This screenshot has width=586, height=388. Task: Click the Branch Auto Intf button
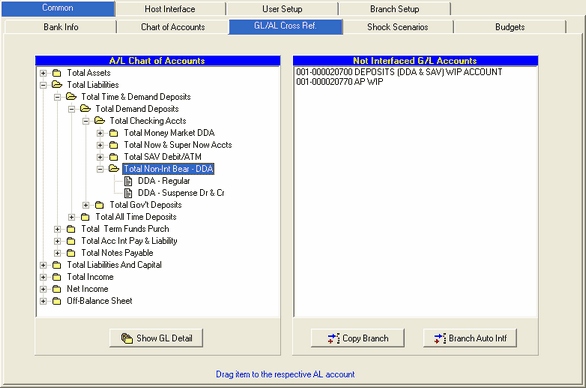(470, 338)
